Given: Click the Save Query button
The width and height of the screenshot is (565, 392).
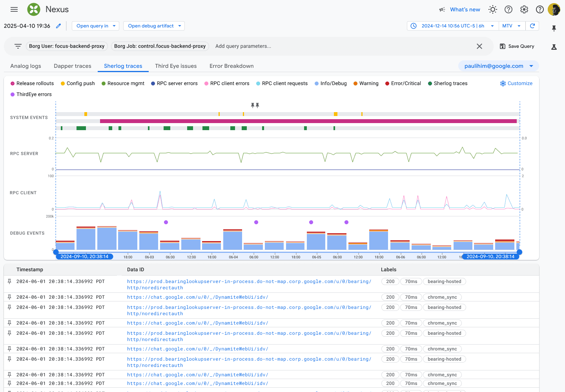Looking at the screenshot, I should tap(517, 46).
